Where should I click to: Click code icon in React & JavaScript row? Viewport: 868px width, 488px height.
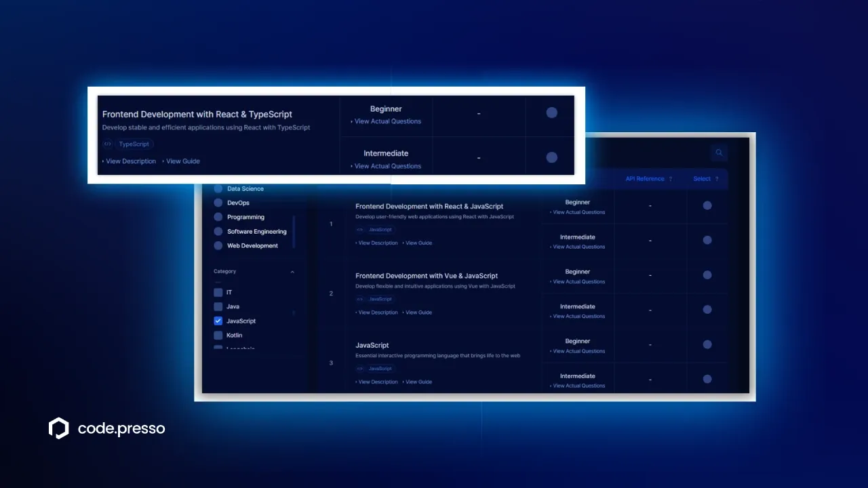click(359, 230)
